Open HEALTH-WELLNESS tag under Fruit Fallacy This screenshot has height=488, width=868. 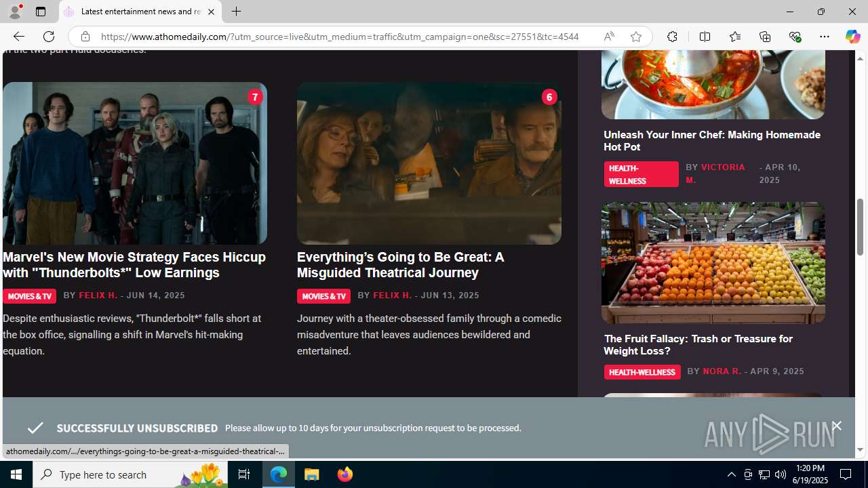pos(642,372)
